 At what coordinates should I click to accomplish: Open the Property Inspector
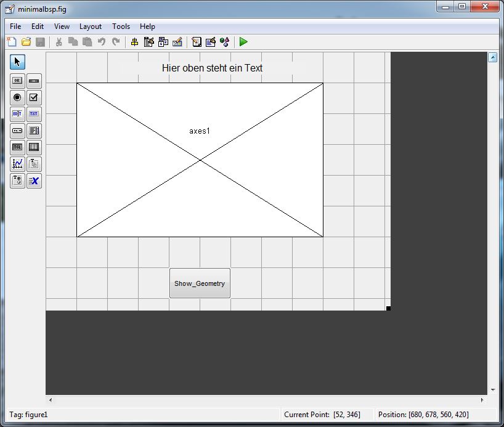tap(211, 42)
